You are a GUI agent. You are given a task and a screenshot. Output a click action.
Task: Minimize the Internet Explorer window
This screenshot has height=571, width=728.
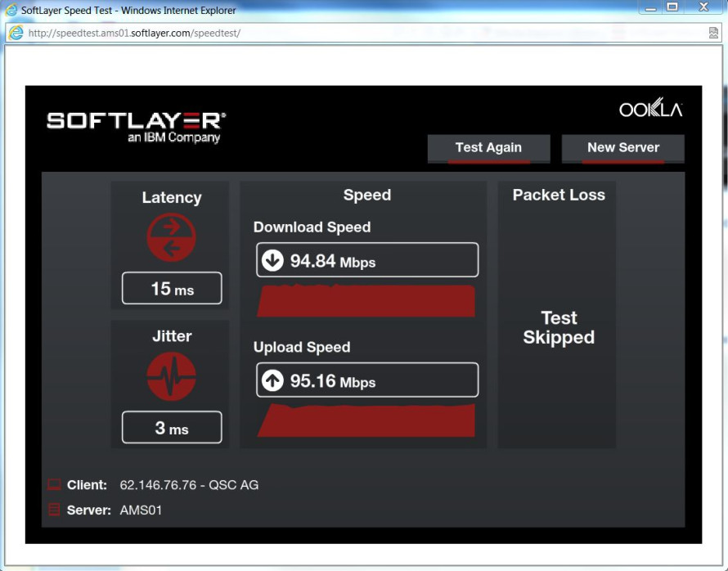650,7
